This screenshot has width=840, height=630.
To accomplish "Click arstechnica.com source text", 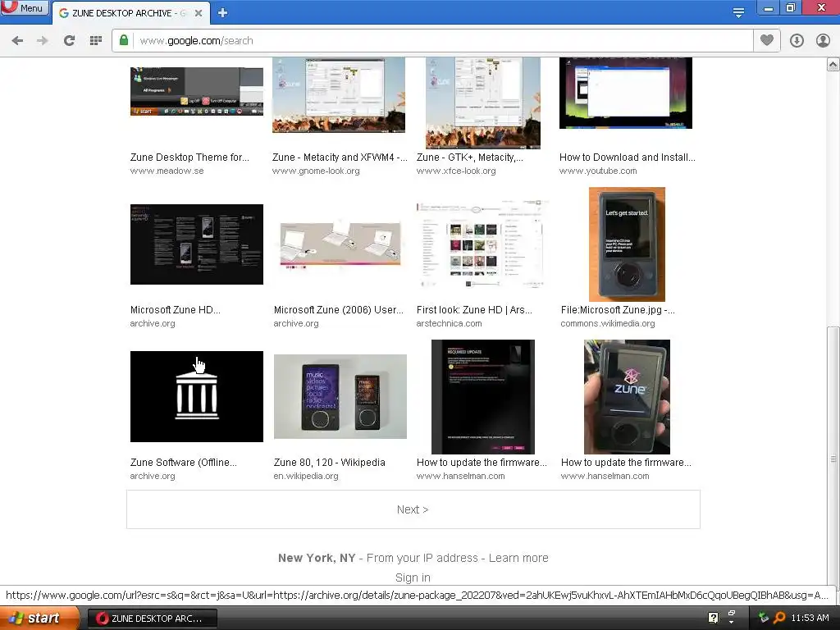I will pos(449,323).
